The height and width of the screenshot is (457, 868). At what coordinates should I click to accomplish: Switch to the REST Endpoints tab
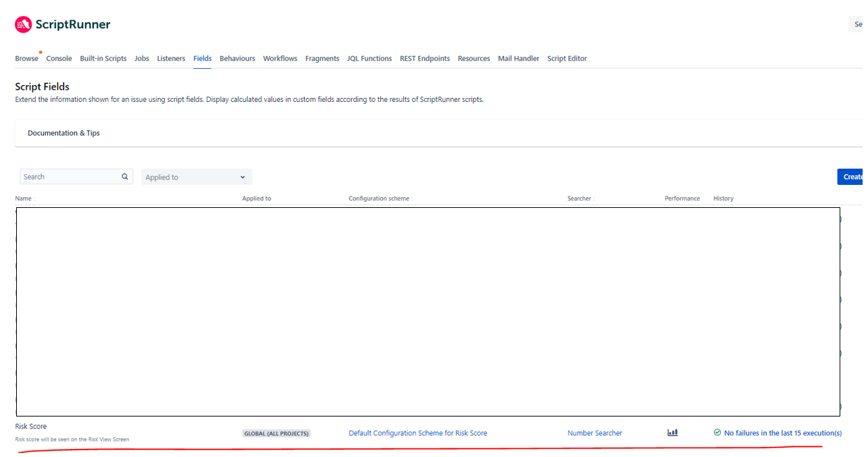click(425, 59)
